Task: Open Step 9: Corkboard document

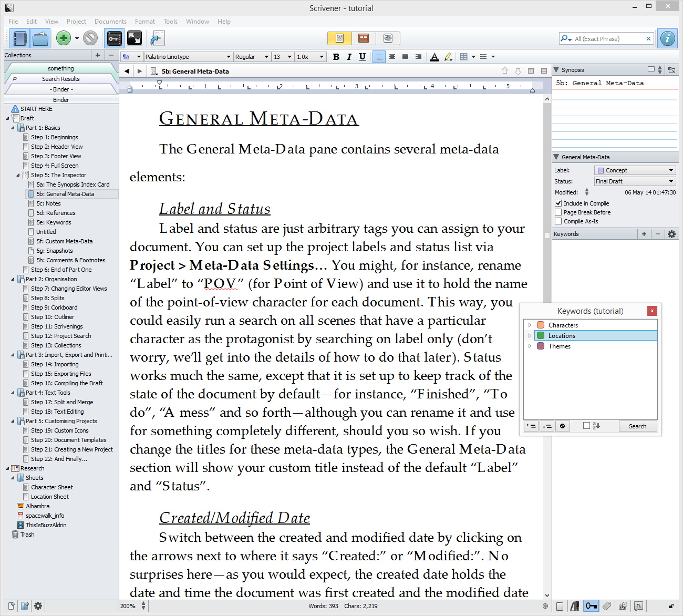Action: click(x=54, y=307)
